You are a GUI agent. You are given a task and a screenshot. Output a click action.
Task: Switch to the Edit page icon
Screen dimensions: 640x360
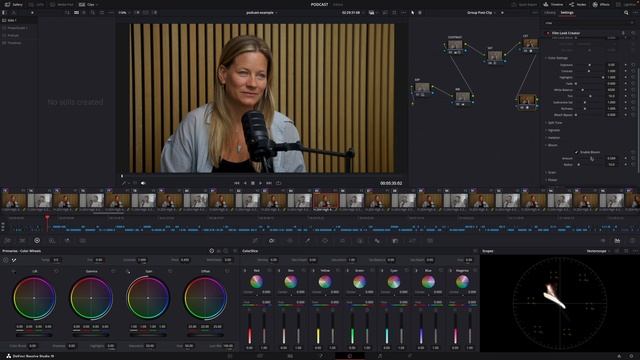tap(290, 356)
